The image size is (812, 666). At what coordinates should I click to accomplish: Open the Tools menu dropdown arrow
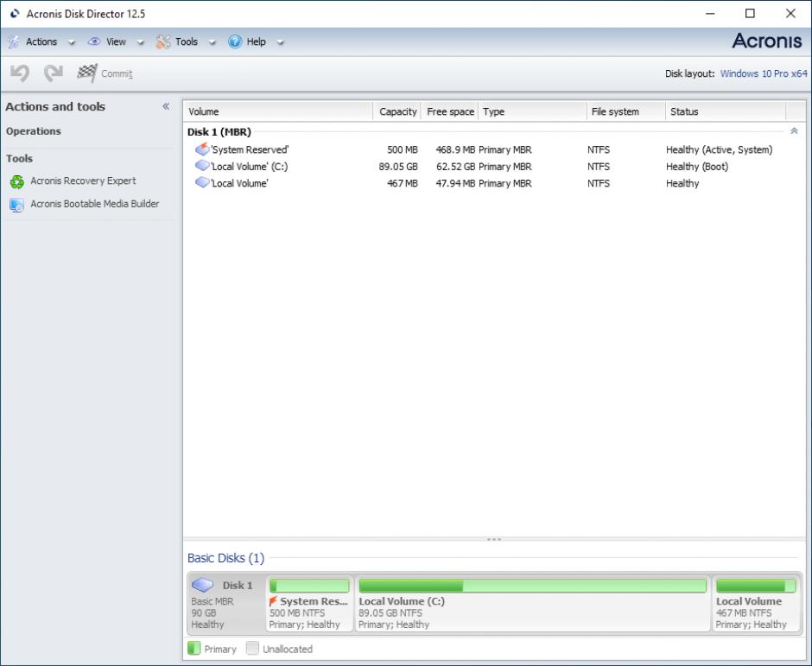coord(212,42)
